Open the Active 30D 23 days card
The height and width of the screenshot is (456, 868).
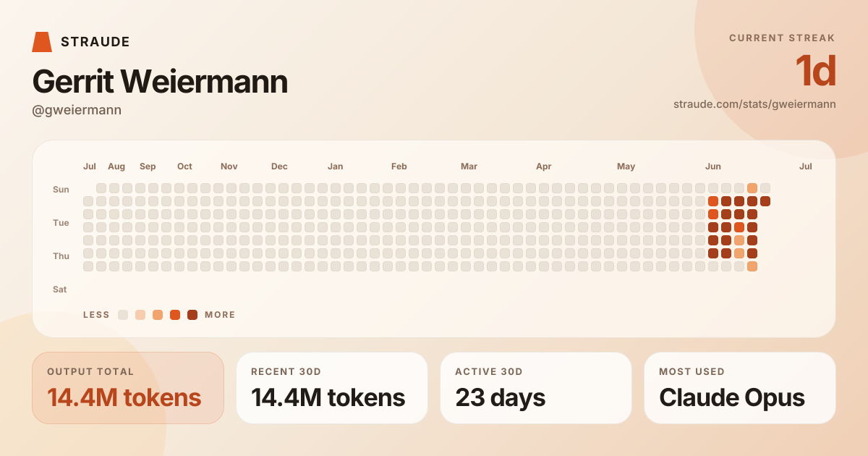[x=536, y=388]
